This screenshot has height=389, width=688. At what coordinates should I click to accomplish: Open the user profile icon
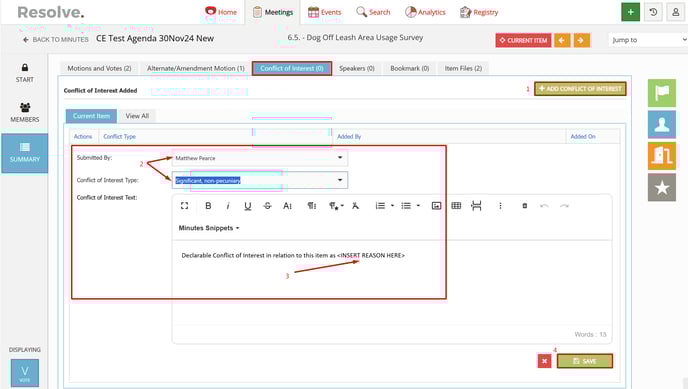(x=676, y=12)
